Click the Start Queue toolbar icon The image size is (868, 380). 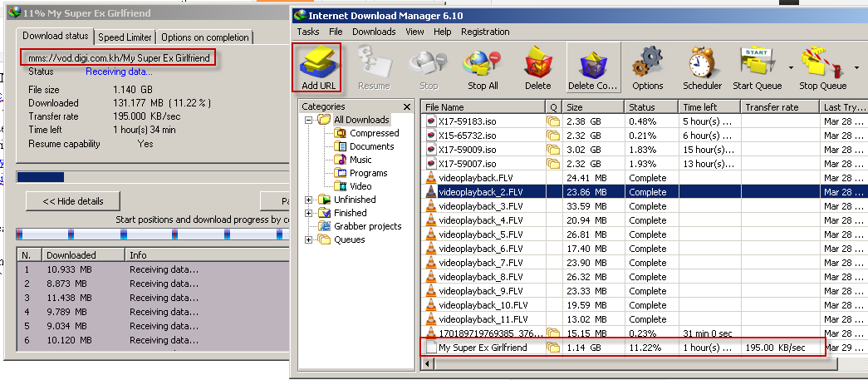[x=757, y=67]
